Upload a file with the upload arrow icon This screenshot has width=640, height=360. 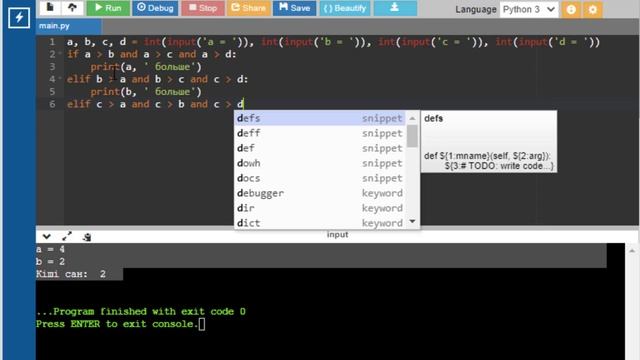click(72, 7)
